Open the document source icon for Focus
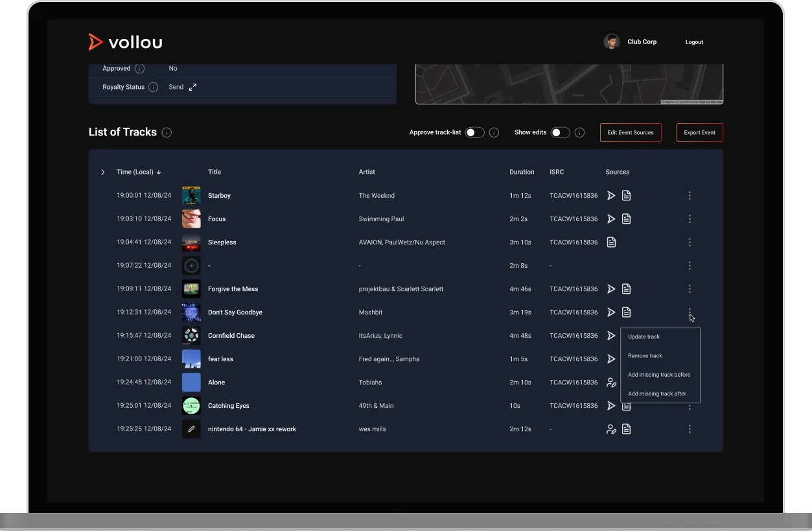Screen dimensions: 812x531 click(x=626, y=218)
